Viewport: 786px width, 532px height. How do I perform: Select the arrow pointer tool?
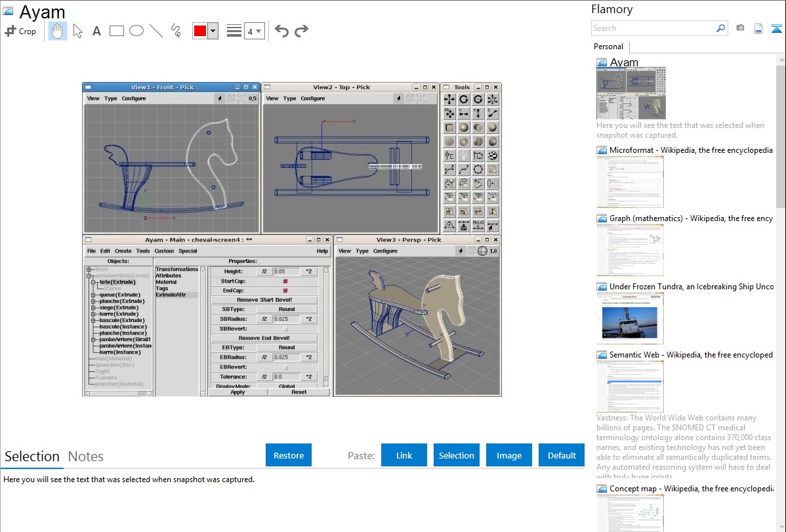coord(78,31)
